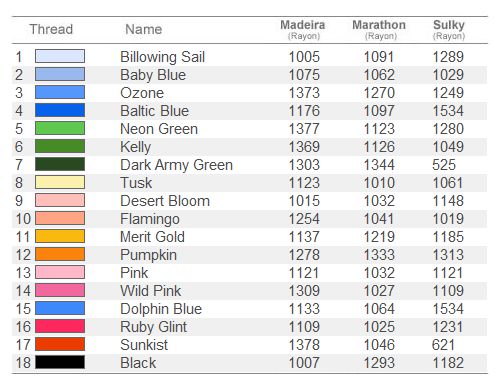The image size is (500, 384).
Task: Click the Billowing Sail color swatch
Action: coord(60,56)
